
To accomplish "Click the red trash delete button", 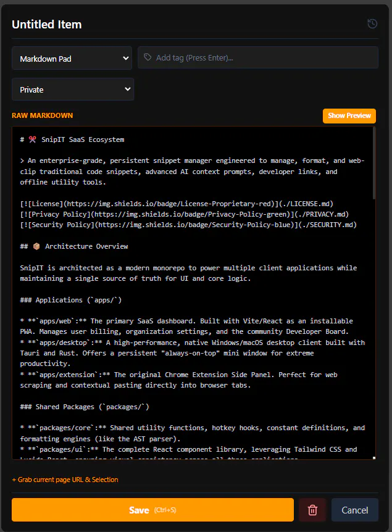I will (x=312, y=510).
